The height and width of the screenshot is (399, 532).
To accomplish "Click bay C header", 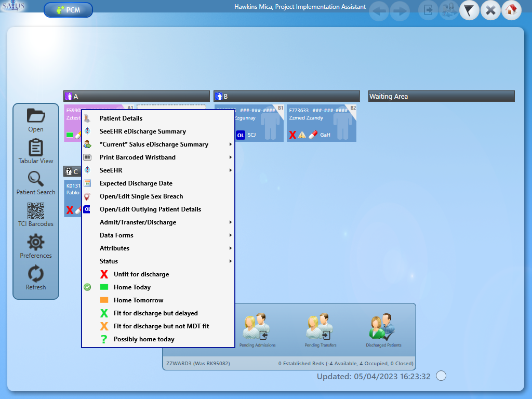I will click(72, 171).
